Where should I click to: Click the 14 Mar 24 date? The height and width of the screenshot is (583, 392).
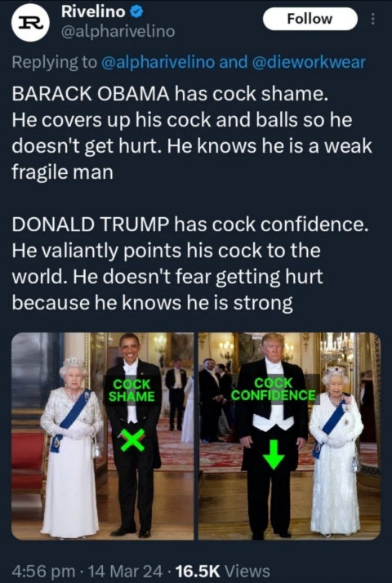(x=122, y=571)
